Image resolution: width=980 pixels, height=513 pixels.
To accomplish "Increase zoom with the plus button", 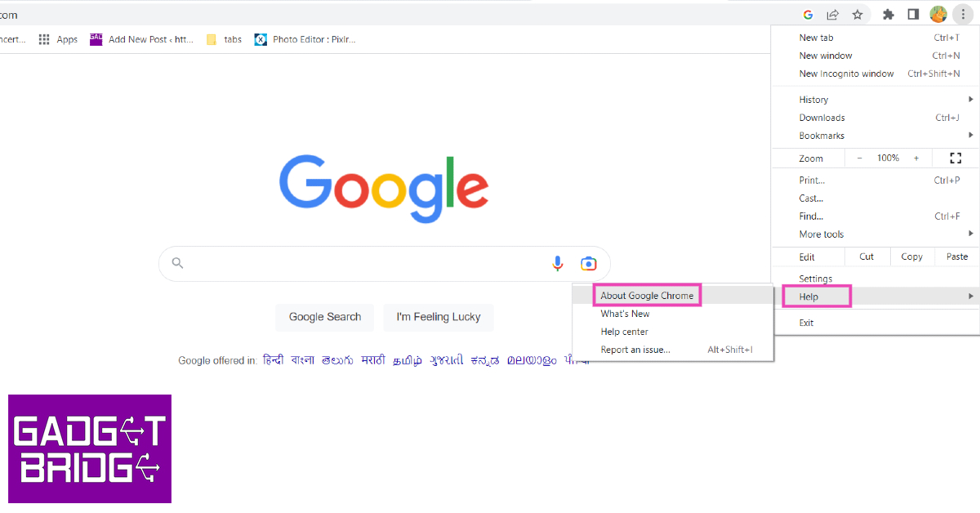I will click(x=916, y=158).
